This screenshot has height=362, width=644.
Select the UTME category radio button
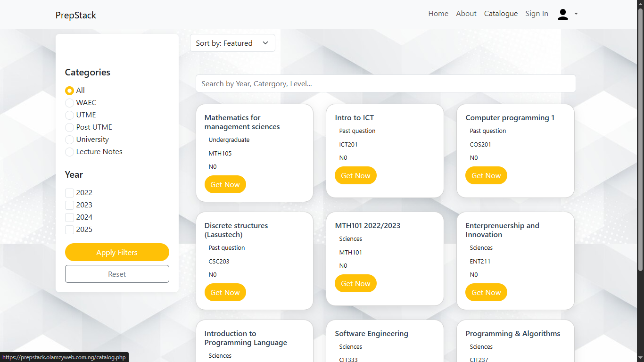pos(69,115)
